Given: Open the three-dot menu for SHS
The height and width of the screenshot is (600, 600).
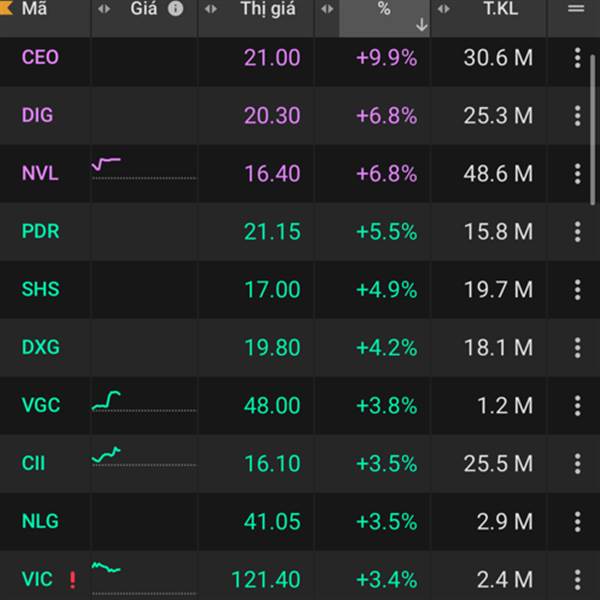Looking at the screenshot, I should click(x=577, y=290).
